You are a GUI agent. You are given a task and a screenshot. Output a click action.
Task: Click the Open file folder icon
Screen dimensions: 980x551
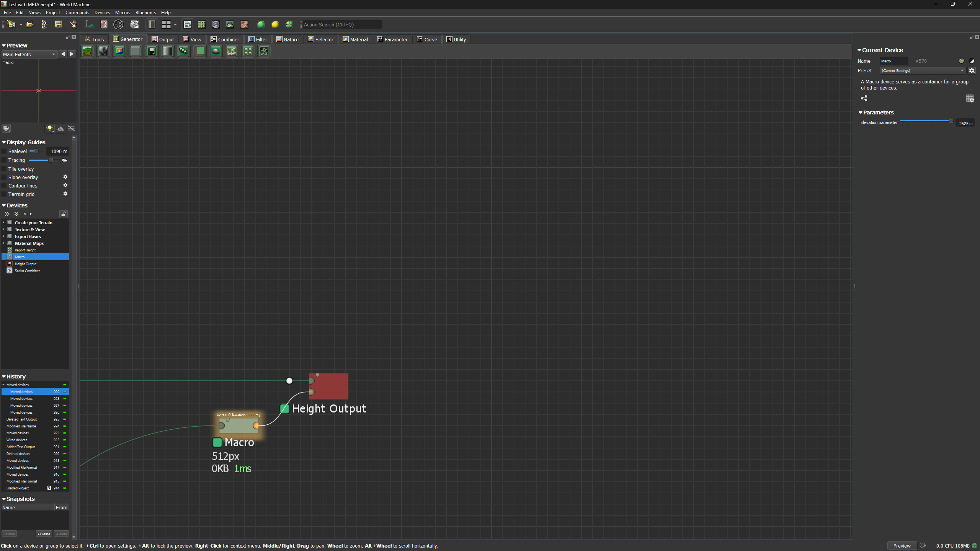tap(30, 24)
